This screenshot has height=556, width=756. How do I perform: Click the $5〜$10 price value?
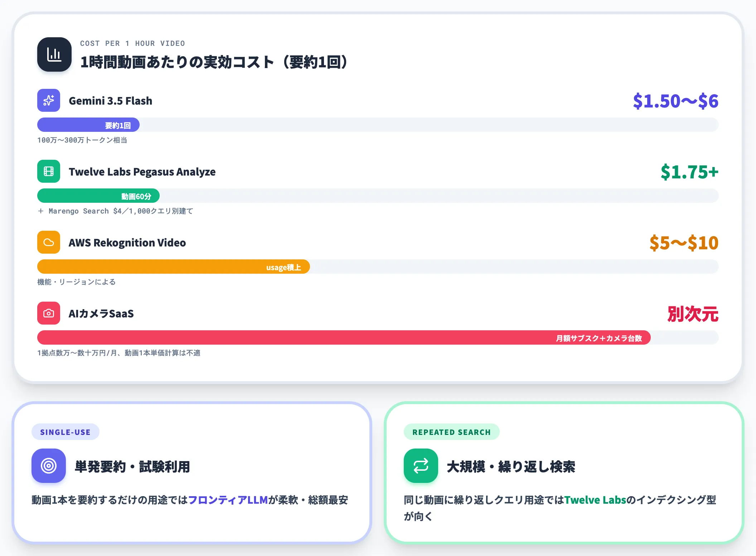pyautogui.click(x=684, y=243)
